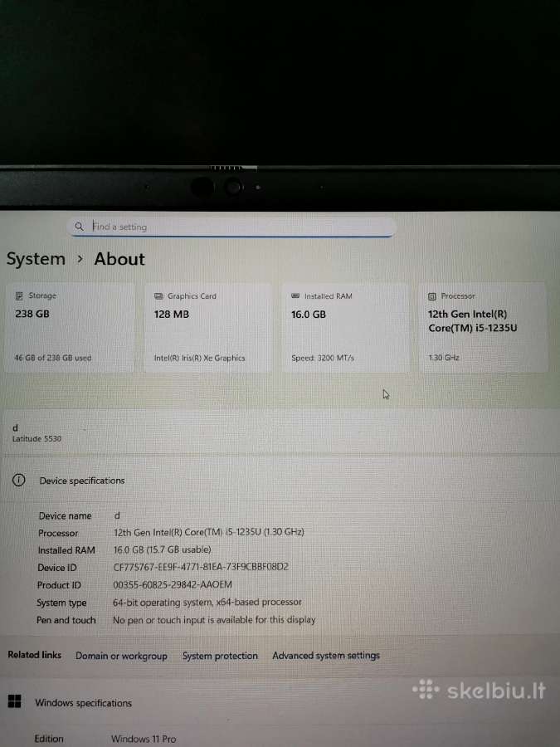Click '16.0 GB (15.7 GB usable)' value
This screenshot has width=560, height=747.
[x=162, y=549]
